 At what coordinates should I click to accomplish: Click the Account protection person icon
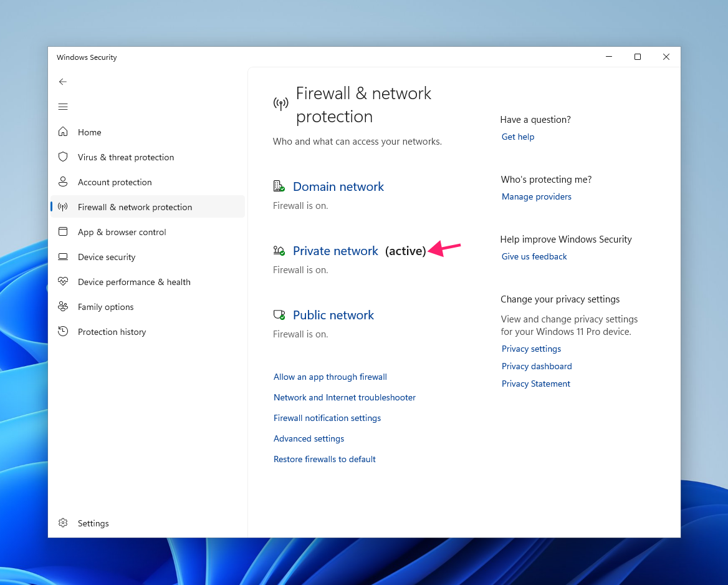[63, 181]
